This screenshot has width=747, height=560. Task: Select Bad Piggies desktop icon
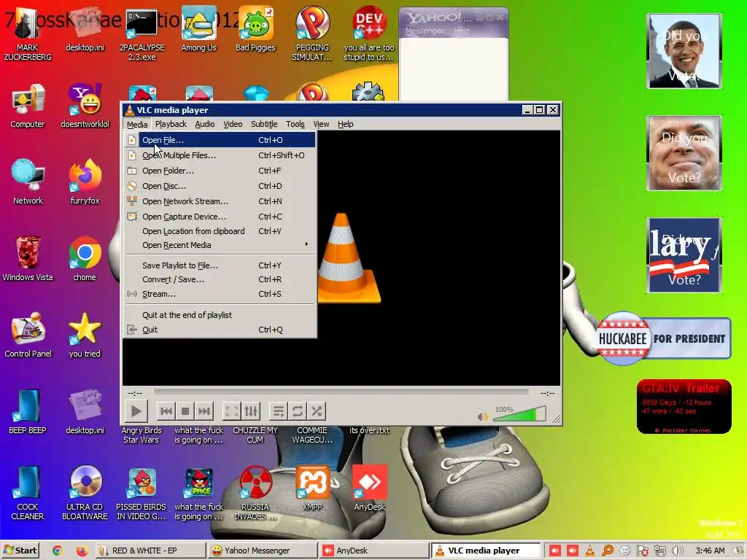click(255, 30)
